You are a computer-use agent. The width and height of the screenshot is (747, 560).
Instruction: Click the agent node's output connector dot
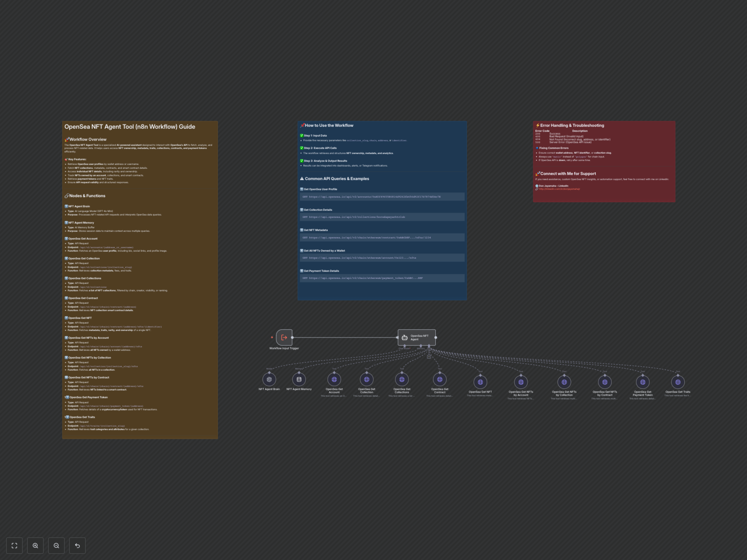coord(436,337)
